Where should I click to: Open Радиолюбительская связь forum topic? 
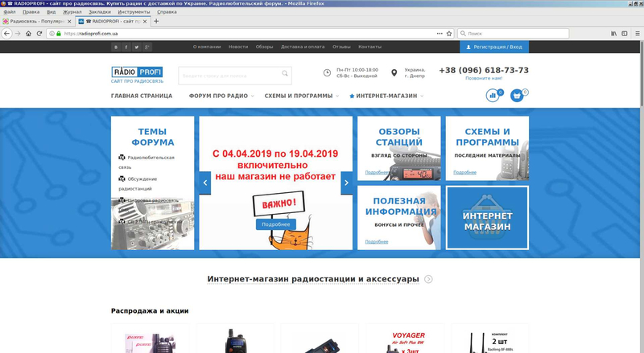147,162
